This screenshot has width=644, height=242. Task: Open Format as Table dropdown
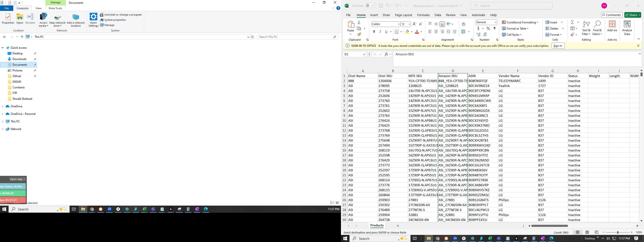pyautogui.click(x=515, y=28)
